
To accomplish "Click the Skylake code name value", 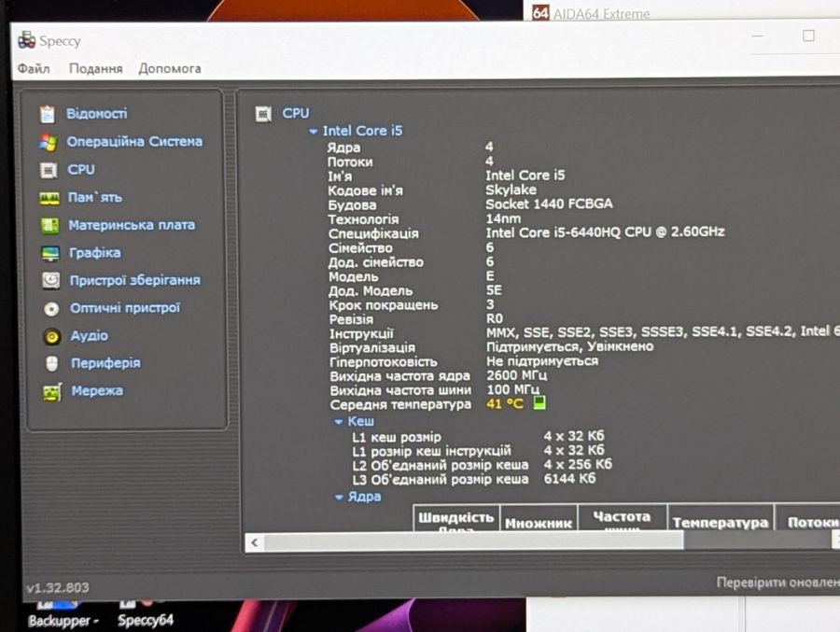I will click(511, 190).
